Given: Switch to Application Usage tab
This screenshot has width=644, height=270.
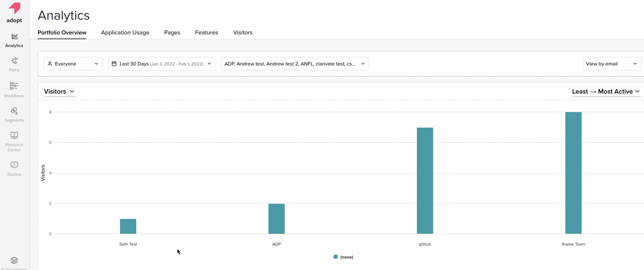Looking at the screenshot, I should tap(125, 33).
